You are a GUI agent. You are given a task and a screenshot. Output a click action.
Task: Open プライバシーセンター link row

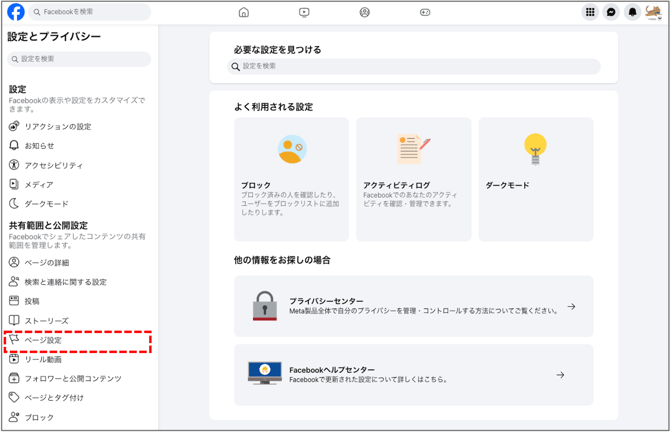tap(414, 306)
